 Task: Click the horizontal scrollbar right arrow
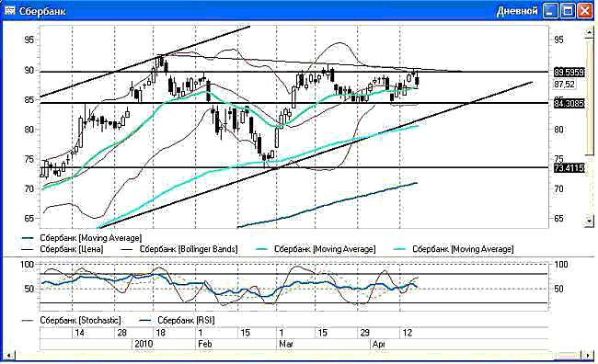click(589, 355)
